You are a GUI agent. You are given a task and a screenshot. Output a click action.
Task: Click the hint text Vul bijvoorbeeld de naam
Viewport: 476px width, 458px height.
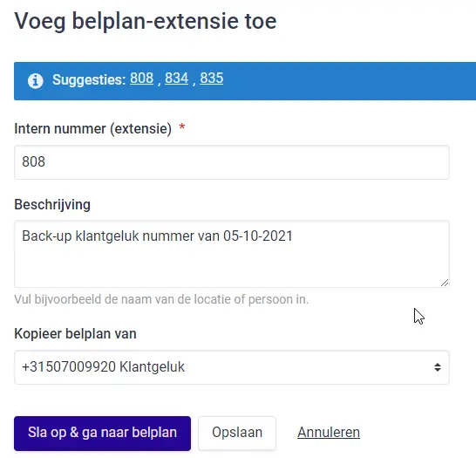[161, 299]
